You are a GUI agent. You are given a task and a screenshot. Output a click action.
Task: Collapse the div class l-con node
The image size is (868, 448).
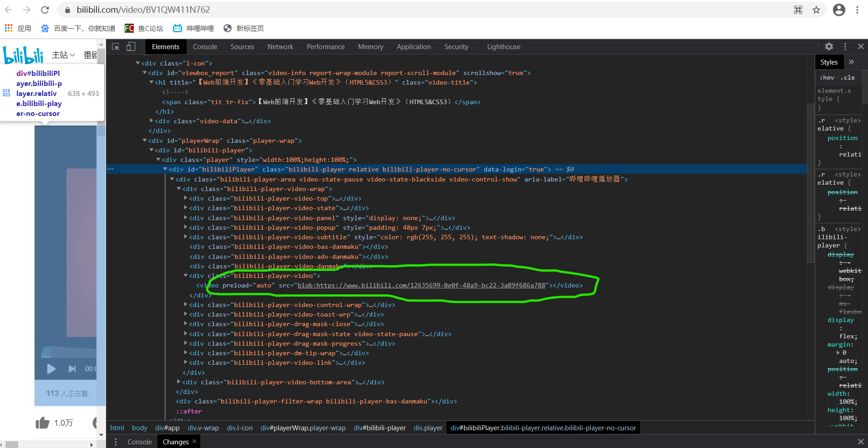coord(138,63)
